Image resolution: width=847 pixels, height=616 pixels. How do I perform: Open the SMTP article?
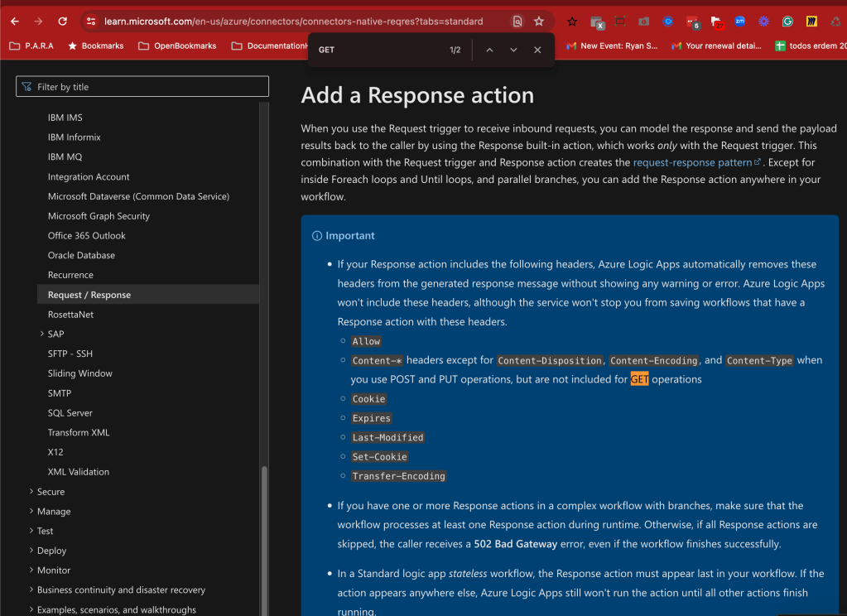pos(60,392)
